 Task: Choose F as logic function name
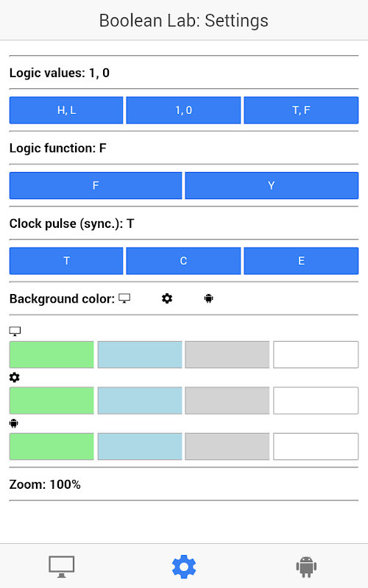coord(96,186)
